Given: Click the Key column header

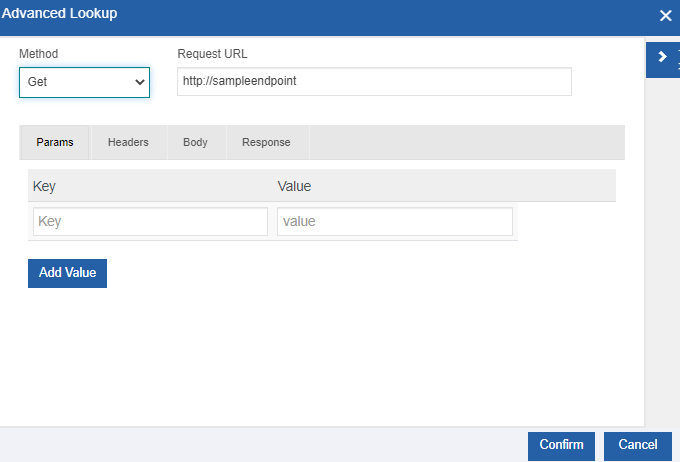Looking at the screenshot, I should coord(44,186).
